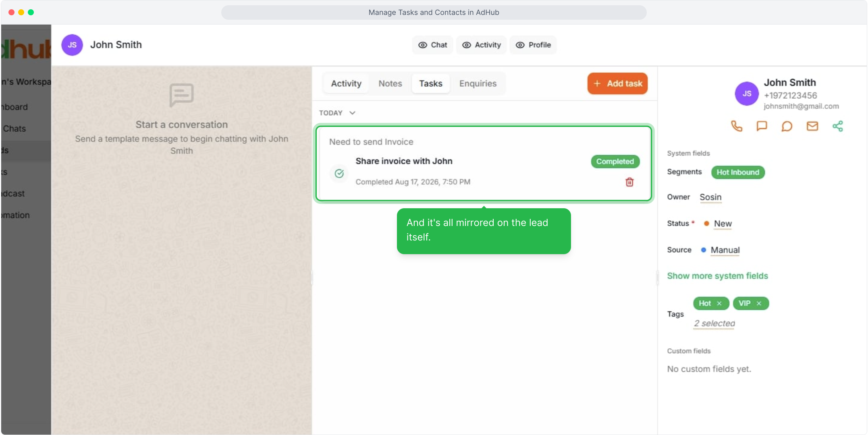Click the email envelope icon

tap(812, 126)
